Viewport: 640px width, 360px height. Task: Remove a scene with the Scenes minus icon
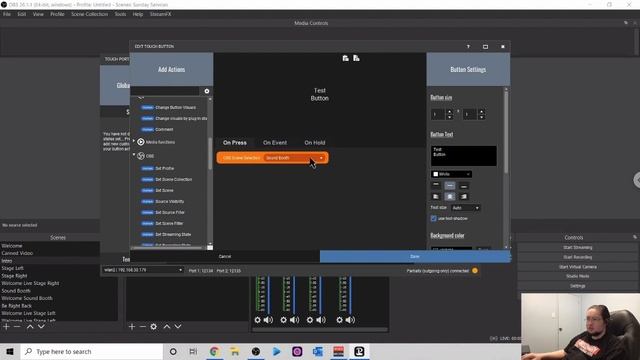click(17, 327)
